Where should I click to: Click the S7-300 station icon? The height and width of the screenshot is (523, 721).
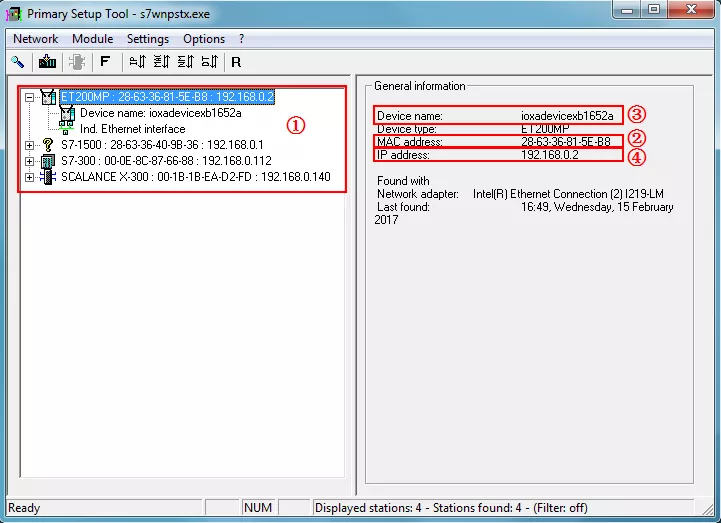coord(47,161)
